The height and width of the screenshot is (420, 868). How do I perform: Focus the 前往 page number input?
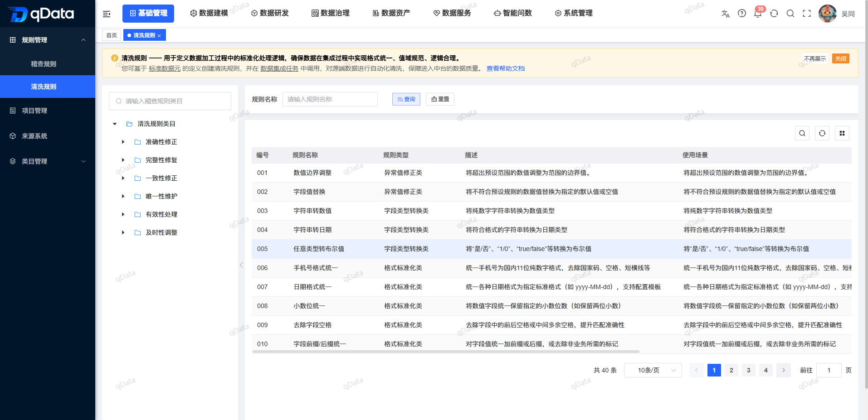pos(829,370)
